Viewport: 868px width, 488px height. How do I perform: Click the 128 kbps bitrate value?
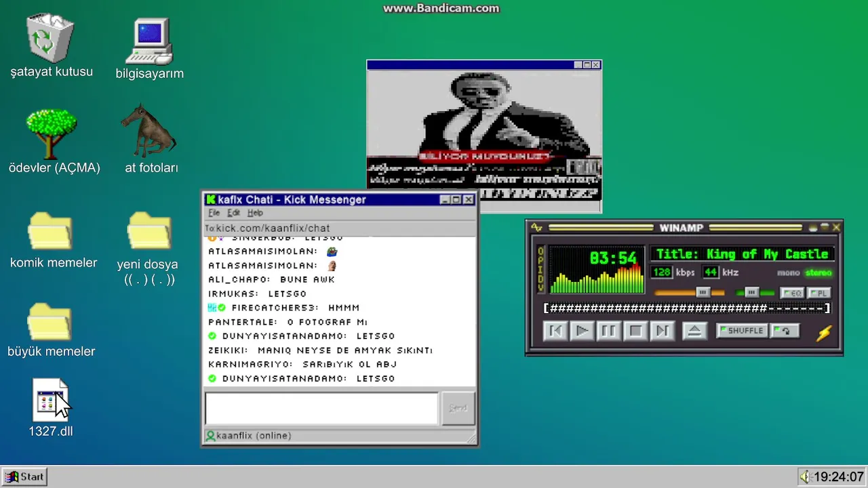click(662, 272)
